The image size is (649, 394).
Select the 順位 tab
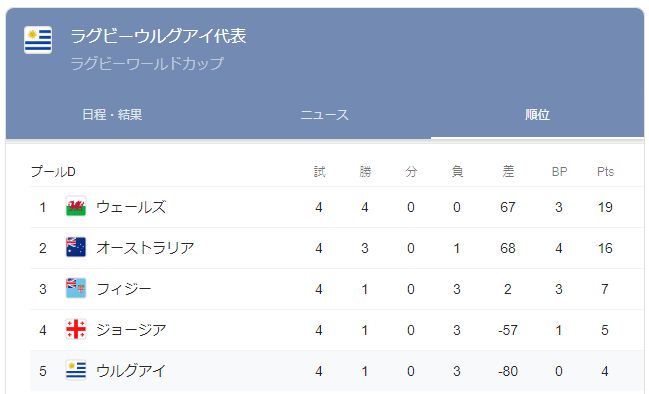[537, 114]
